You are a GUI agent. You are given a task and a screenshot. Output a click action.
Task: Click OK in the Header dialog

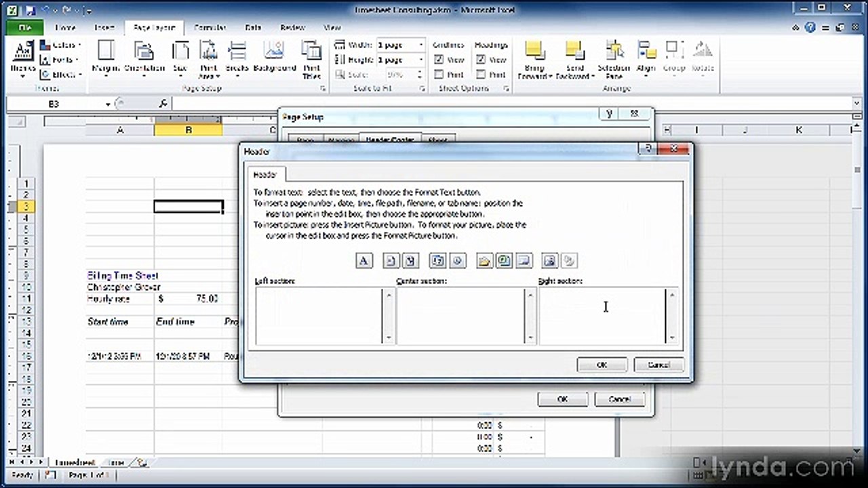tap(602, 365)
